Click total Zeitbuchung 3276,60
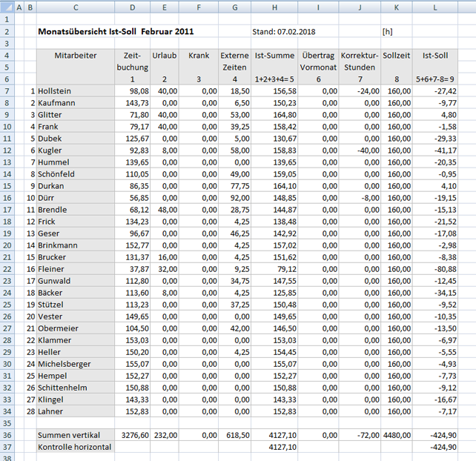Screen dimensions: 476x461 [133, 435]
